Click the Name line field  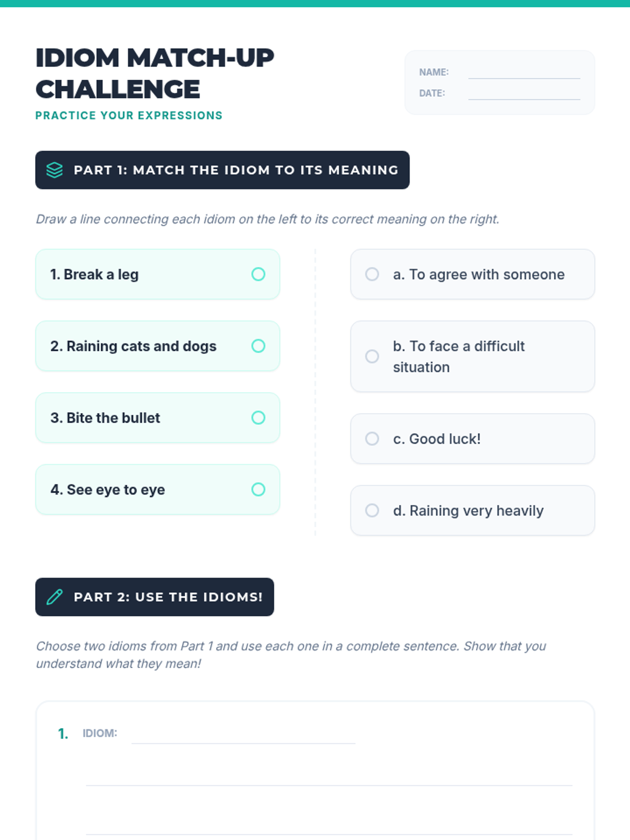click(524, 72)
